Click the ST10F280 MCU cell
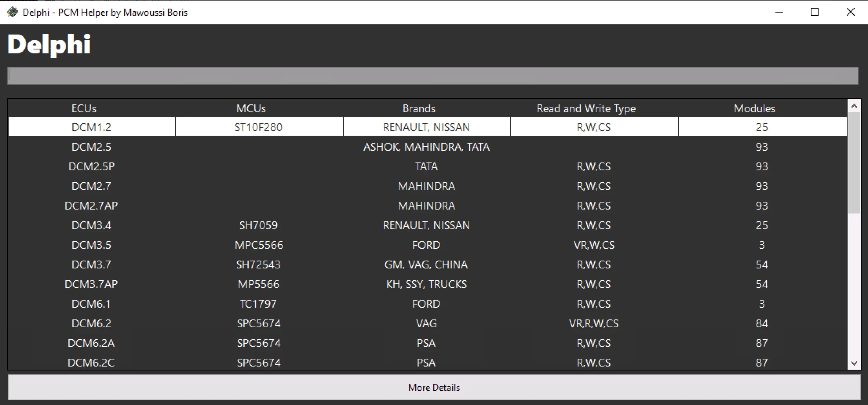This screenshot has width=868, height=405. pyautogui.click(x=259, y=127)
